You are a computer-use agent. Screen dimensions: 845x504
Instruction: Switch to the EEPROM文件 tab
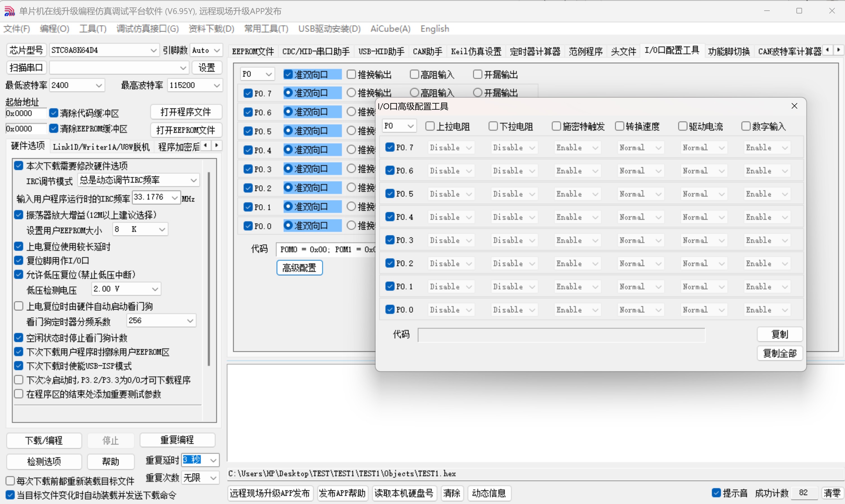[253, 51]
